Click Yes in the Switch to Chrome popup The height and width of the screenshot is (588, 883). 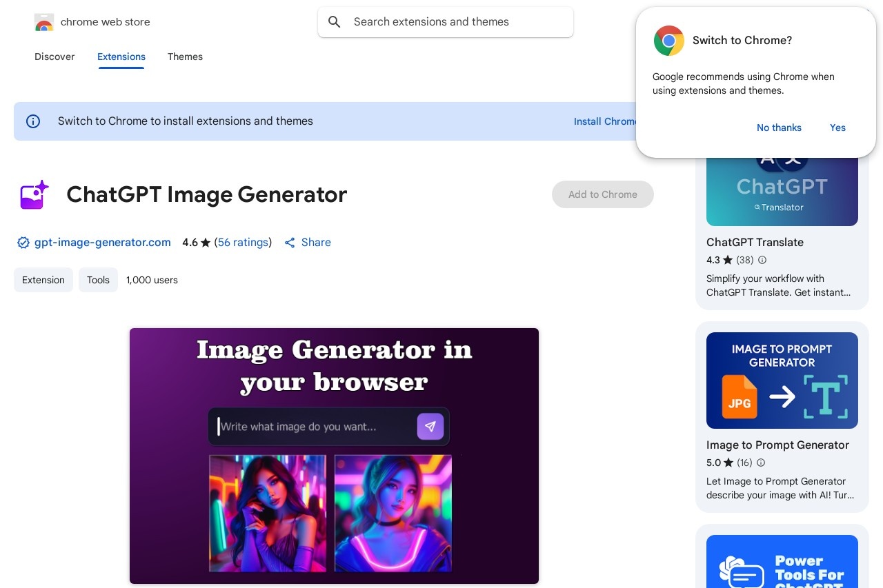tap(837, 128)
